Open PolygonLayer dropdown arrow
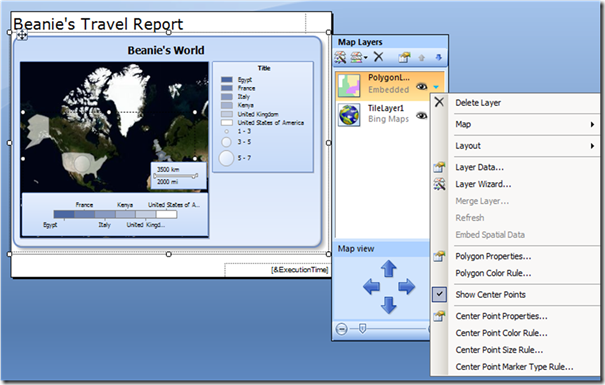This screenshot has height=385, width=605. pos(436,87)
